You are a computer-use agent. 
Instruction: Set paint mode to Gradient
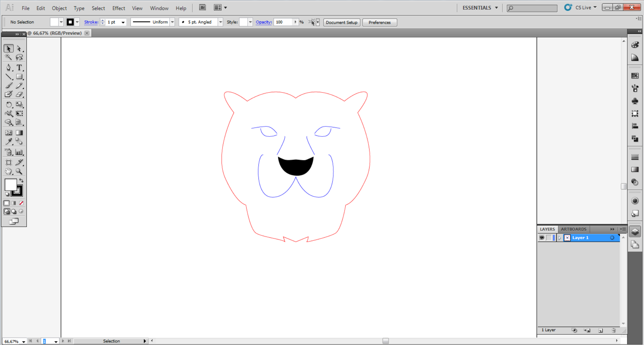tap(14, 203)
